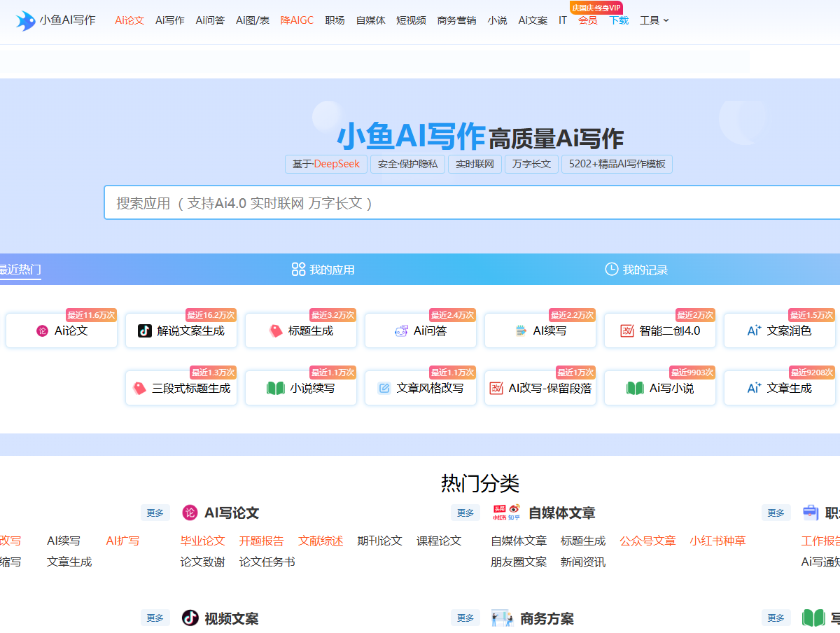This screenshot has height=633, width=840.
Task: Open the Ai问答 robot icon app
Action: click(421, 331)
